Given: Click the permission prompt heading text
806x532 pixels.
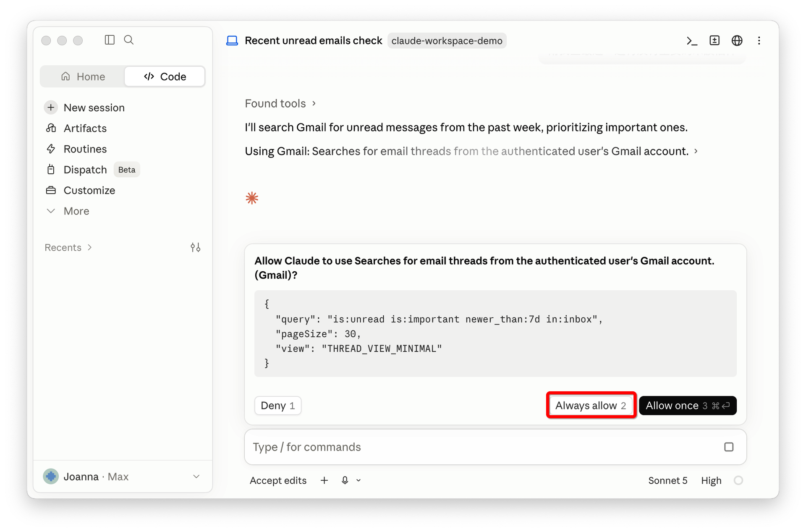Looking at the screenshot, I should pyautogui.click(x=484, y=268).
